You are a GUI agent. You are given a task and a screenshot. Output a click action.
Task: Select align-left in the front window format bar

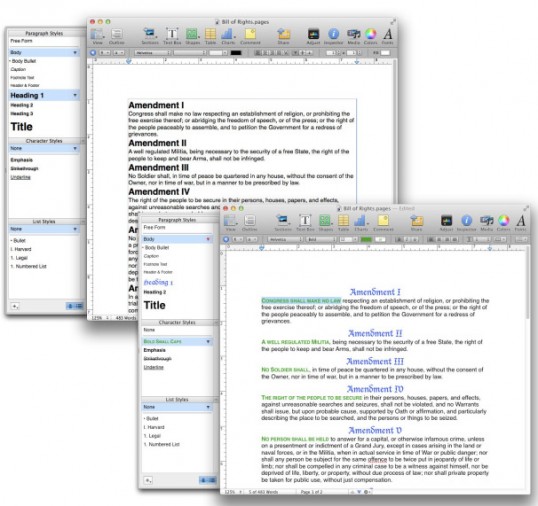coord(431,239)
